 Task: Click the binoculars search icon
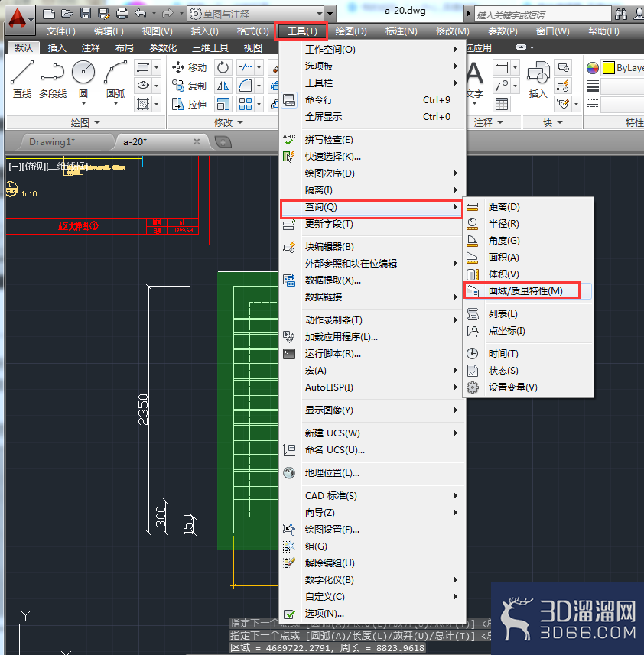click(x=621, y=15)
